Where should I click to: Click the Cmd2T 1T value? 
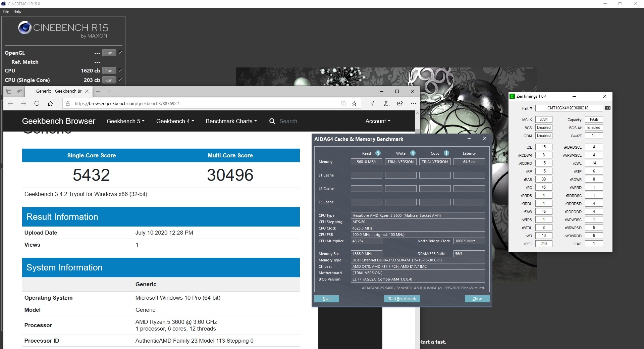click(x=594, y=136)
